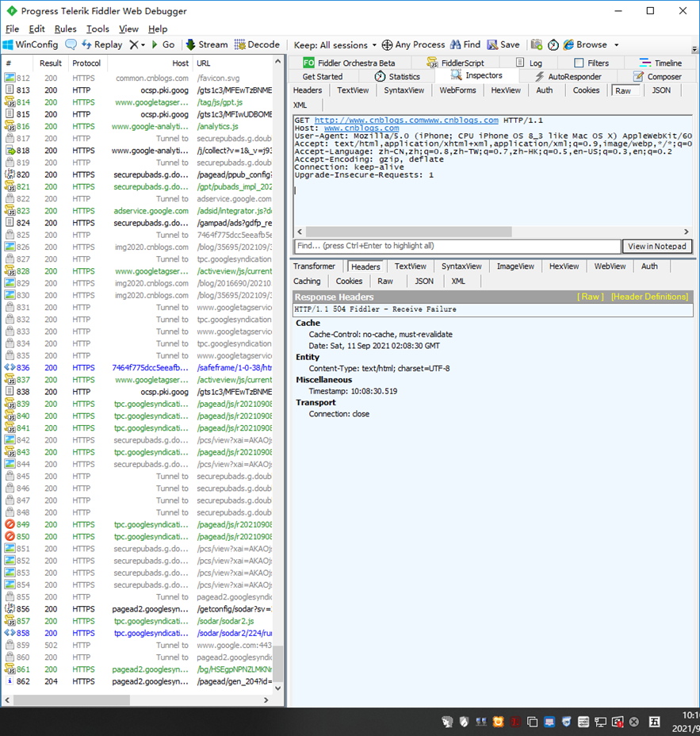This screenshot has height=736, width=700.
Task: Remove dropdown arrow next to X
Action: point(143,45)
